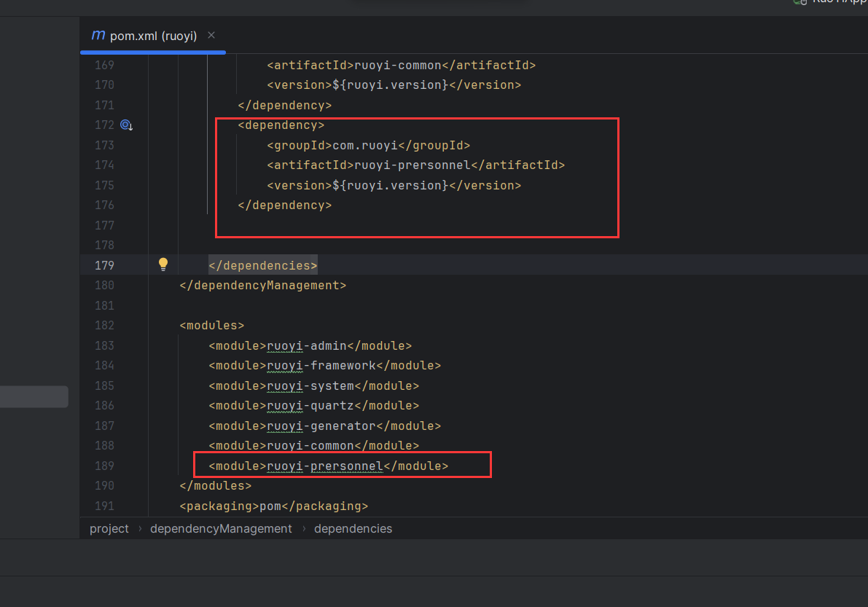Select the highlighted item in the left panel
Screen dimensions: 868x607
34,396
